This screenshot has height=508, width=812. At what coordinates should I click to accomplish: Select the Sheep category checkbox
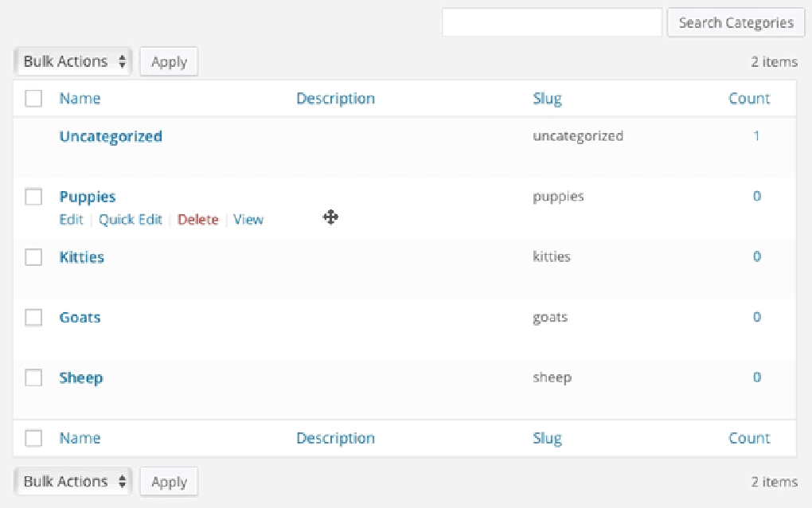coord(33,378)
